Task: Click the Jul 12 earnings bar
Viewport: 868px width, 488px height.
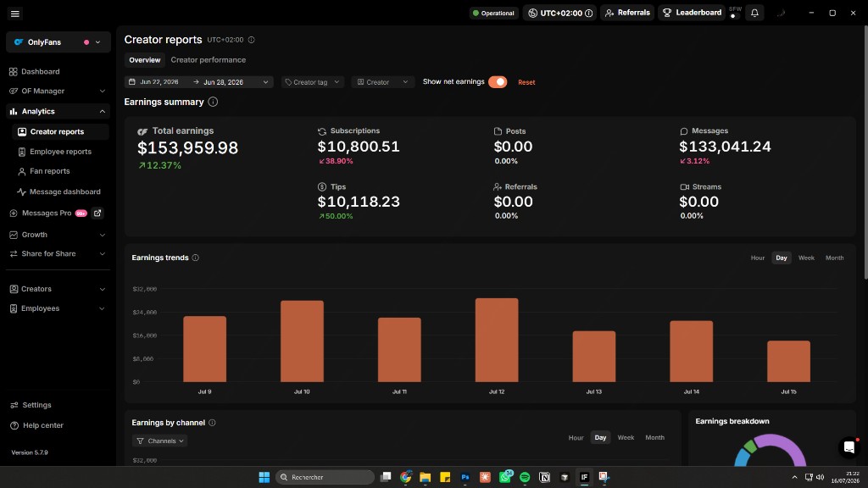Action: point(497,341)
